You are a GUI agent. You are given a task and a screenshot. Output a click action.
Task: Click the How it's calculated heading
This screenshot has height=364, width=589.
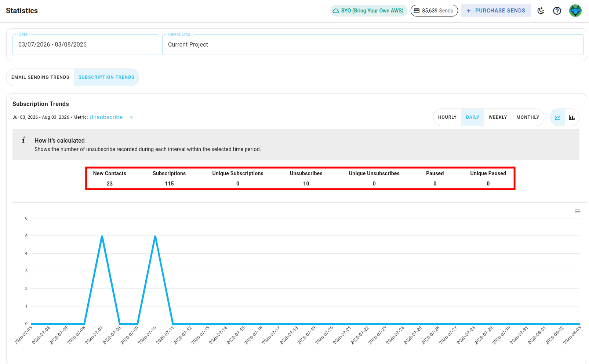(59, 141)
